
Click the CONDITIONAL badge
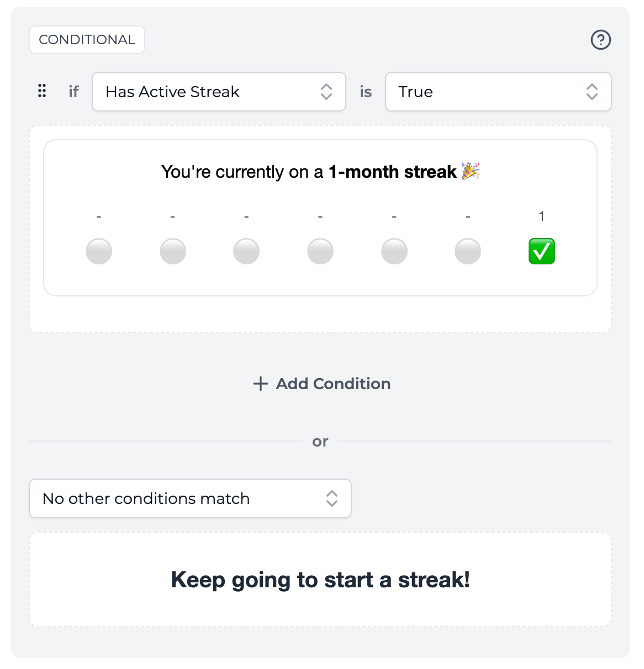tap(87, 39)
